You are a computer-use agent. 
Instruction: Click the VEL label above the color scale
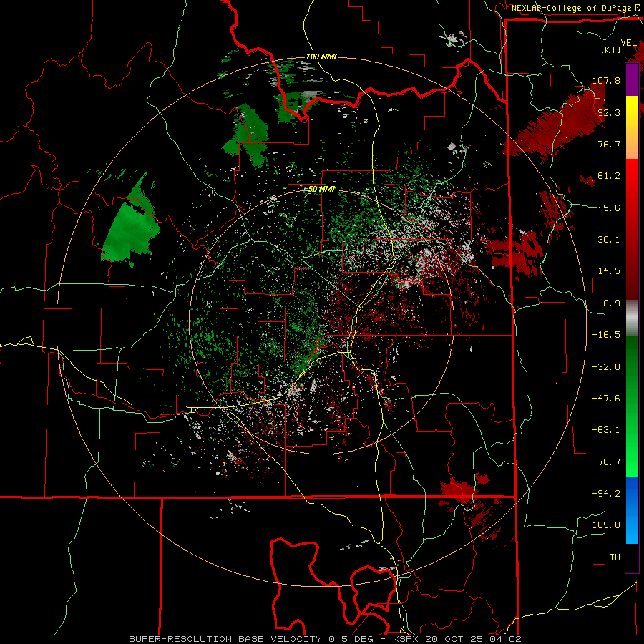point(628,43)
